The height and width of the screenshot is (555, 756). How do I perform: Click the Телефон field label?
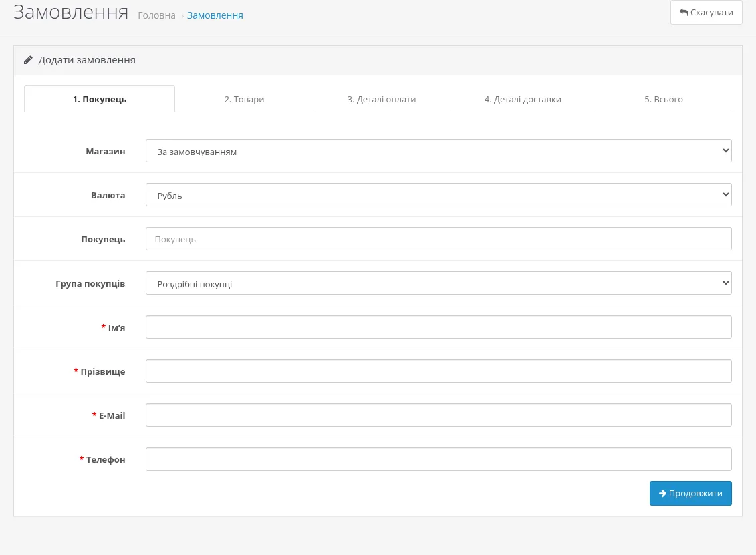coord(106,460)
